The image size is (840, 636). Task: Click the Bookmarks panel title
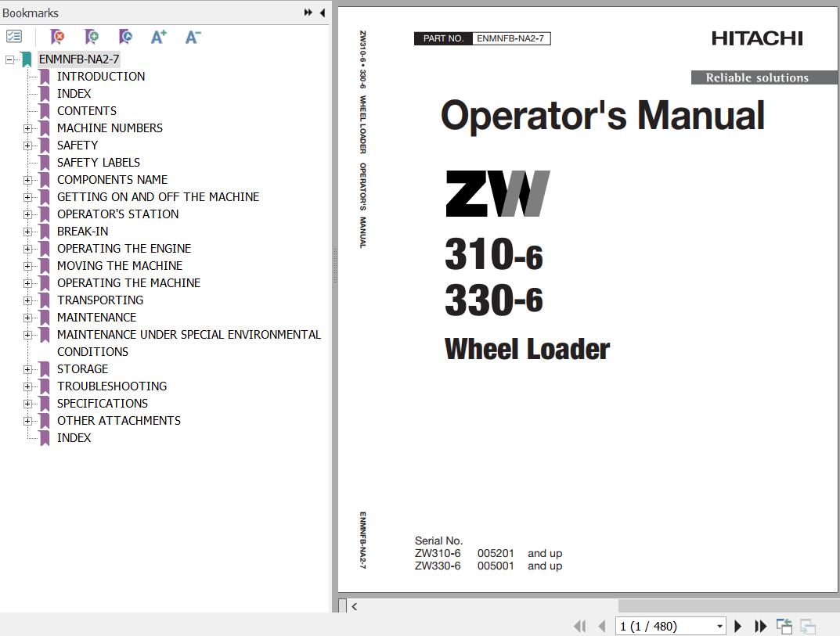[x=31, y=13]
